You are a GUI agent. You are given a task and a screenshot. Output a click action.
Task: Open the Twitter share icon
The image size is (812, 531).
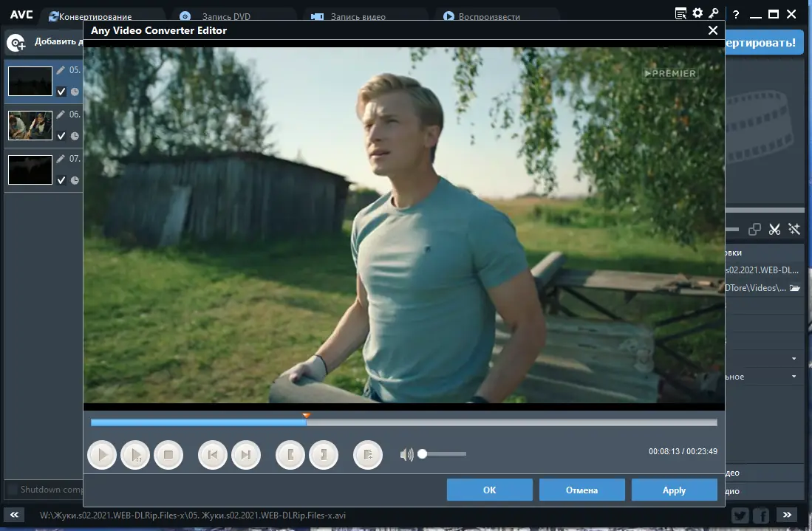pos(740,515)
